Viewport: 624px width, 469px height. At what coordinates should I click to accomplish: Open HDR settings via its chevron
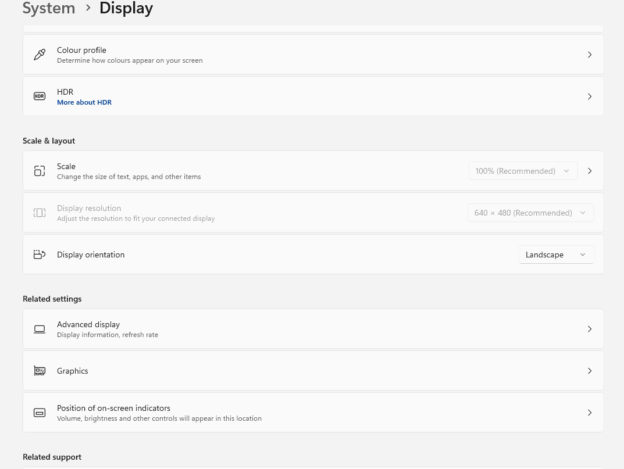pyautogui.click(x=590, y=96)
